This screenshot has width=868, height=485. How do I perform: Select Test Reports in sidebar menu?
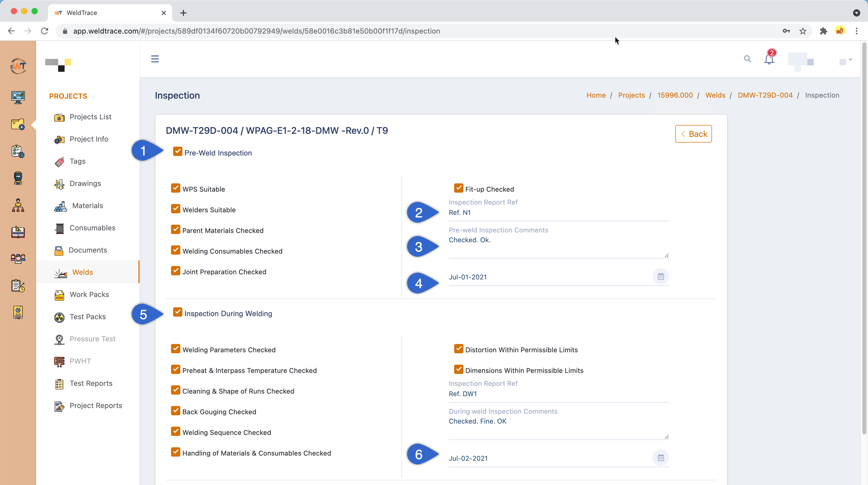[x=91, y=383]
